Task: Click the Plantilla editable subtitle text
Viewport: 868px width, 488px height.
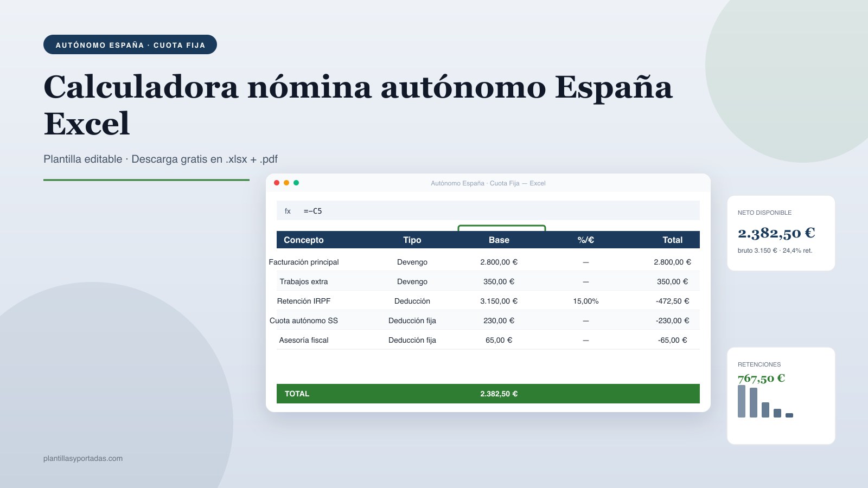Action: click(x=161, y=159)
